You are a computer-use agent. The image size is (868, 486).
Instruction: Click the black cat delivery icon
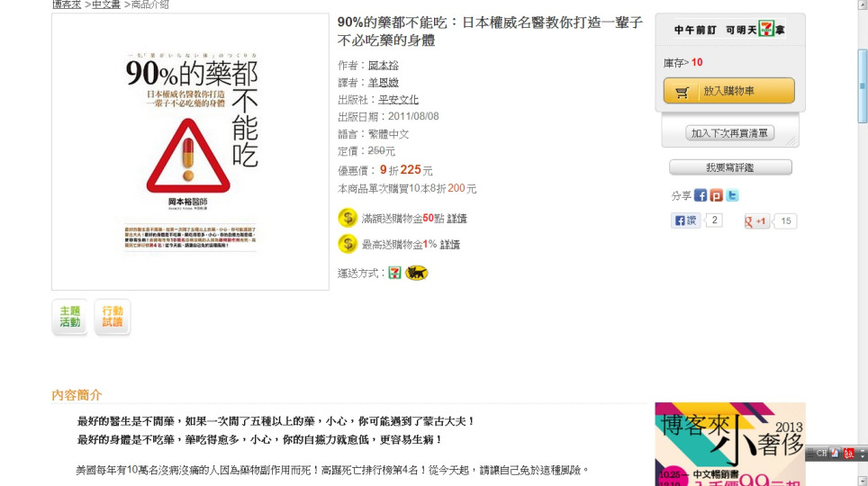pos(417,273)
